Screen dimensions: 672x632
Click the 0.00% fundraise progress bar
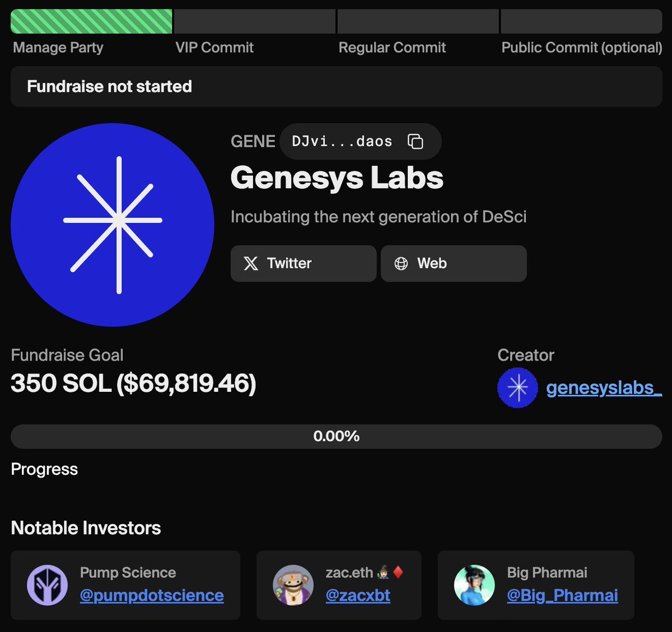point(337,436)
